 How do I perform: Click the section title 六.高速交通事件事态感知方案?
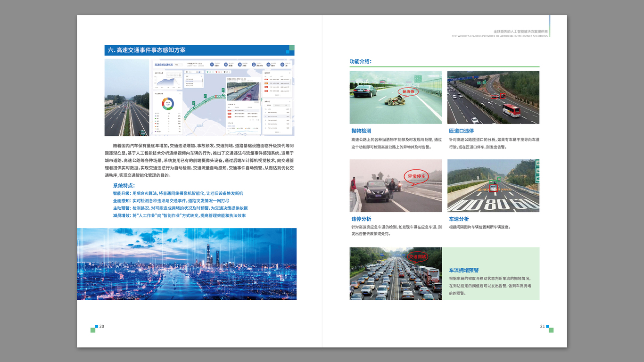147,50
